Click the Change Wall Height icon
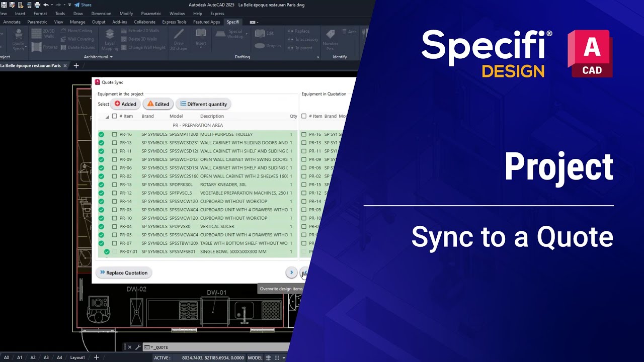The height and width of the screenshot is (362, 644). click(124, 48)
